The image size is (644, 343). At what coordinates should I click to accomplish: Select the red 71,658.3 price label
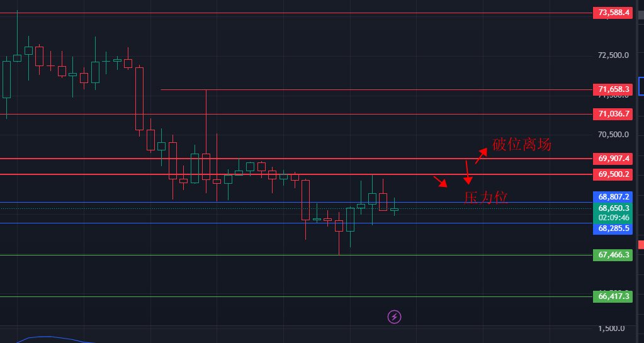(613, 89)
